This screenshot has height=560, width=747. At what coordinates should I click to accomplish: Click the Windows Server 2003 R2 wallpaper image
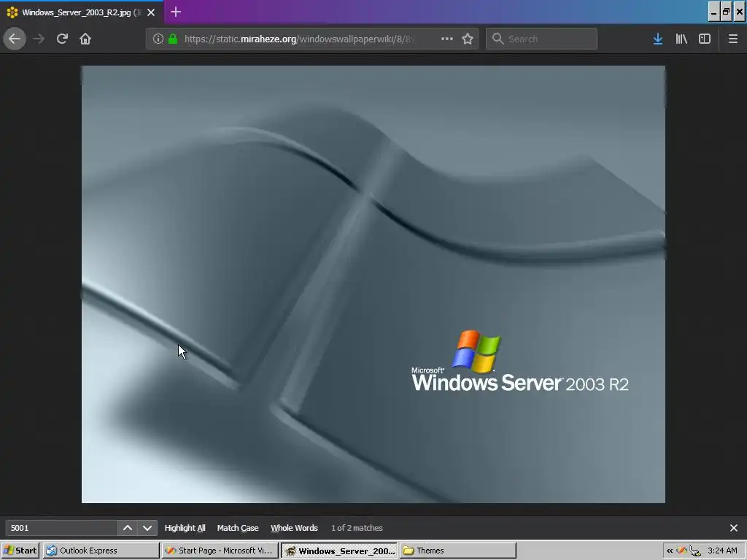click(373, 284)
